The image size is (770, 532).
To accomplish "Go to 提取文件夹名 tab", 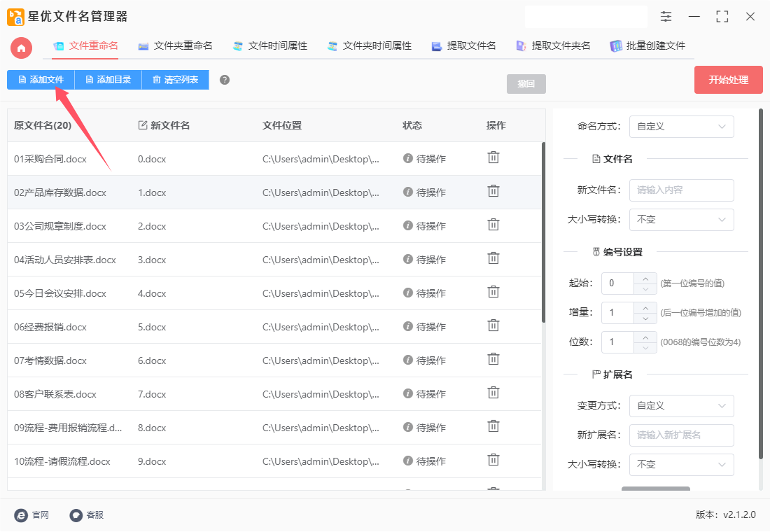I will 553,45.
